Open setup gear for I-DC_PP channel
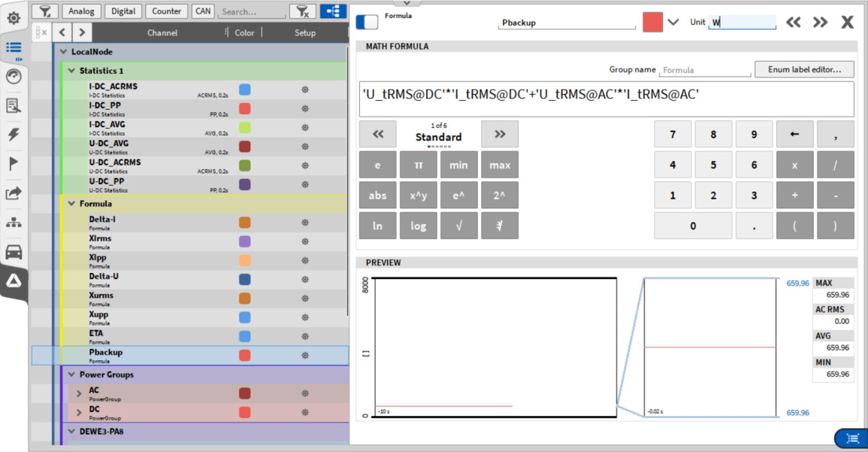This screenshot has width=868, height=452. pos(305,109)
